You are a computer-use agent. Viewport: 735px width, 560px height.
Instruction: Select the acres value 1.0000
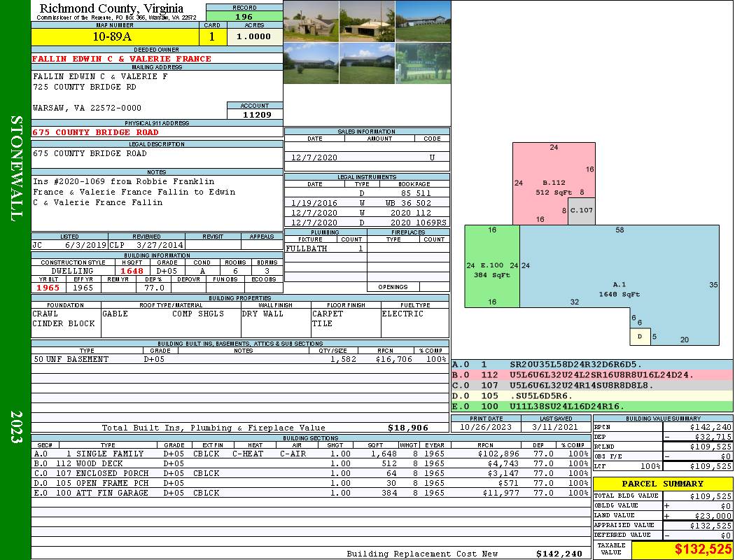coord(254,36)
